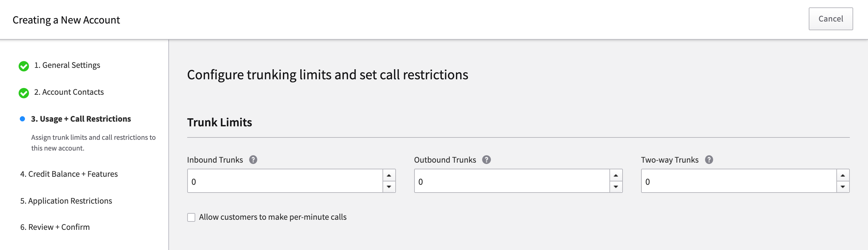Open the Two-way Trunks help icon
Image resolution: width=868 pixels, height=250 pixels.
tap(709, 160)
